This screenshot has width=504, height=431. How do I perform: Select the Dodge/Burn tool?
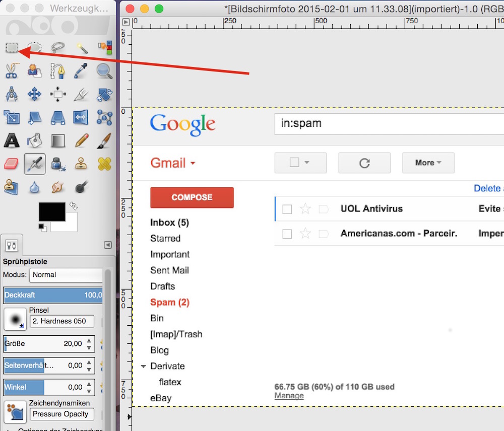click(x=81, y=187)
